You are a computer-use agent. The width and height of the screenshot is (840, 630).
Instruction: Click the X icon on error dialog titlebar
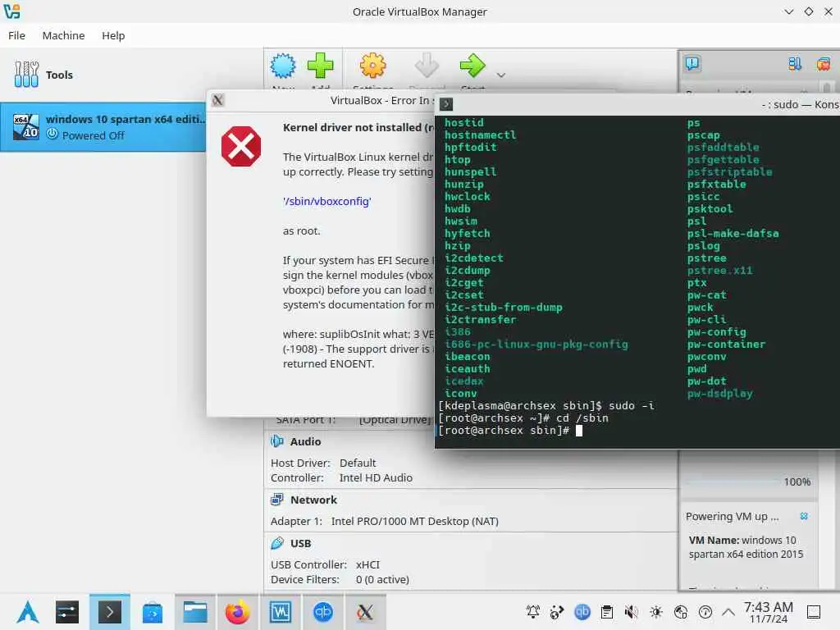pos(218,100)
